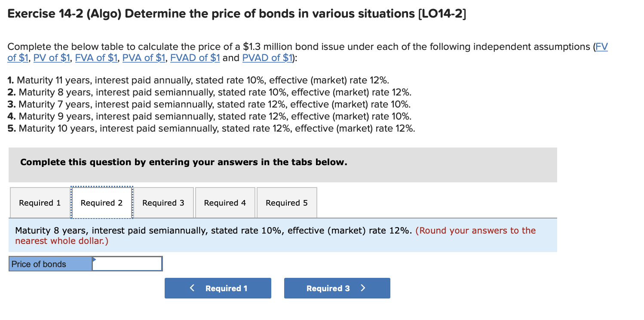The height and width of the screenshot is (320, 644).
Task: Open the PVA of $1 link
Action: (x=144, y=58)
